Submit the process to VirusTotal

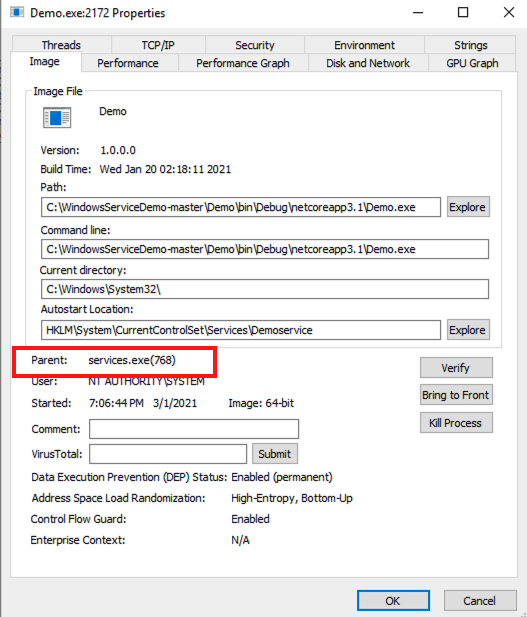[275, 454]
